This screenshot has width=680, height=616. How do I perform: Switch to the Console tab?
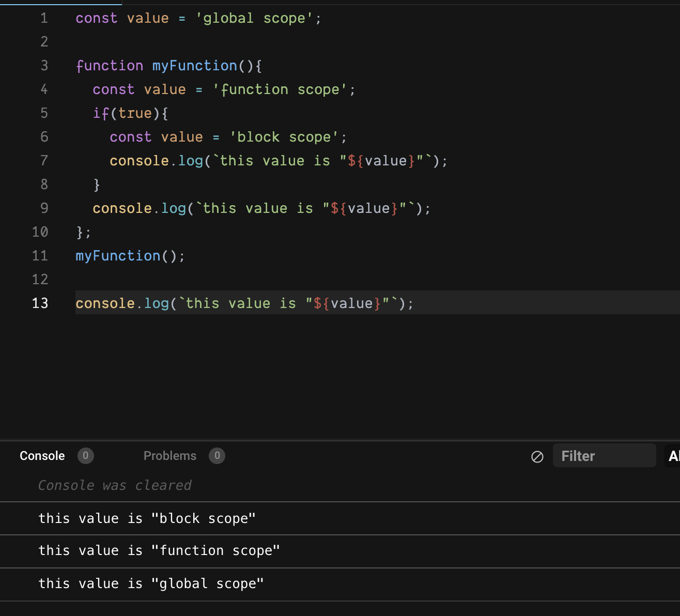(42, 456)
